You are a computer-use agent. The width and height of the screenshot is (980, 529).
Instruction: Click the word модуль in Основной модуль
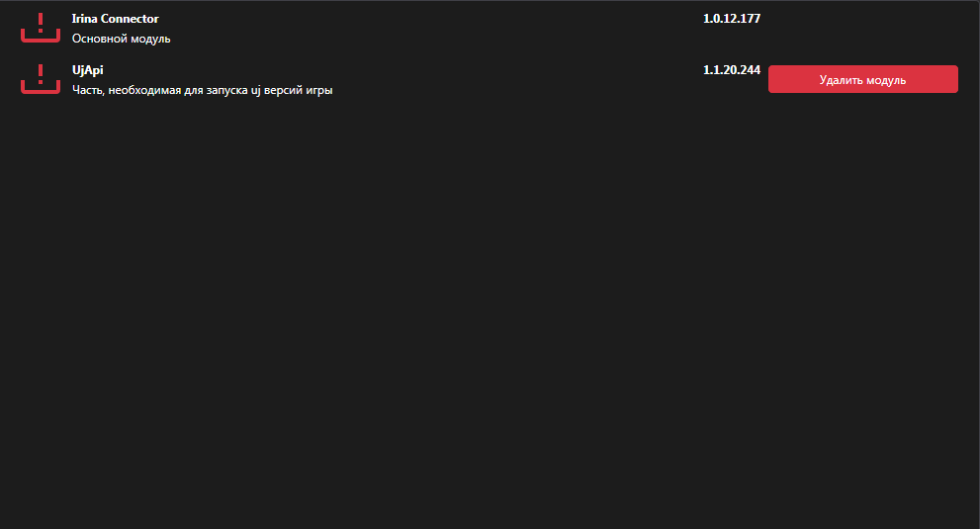pyautogui.click(x=150, y=39)
